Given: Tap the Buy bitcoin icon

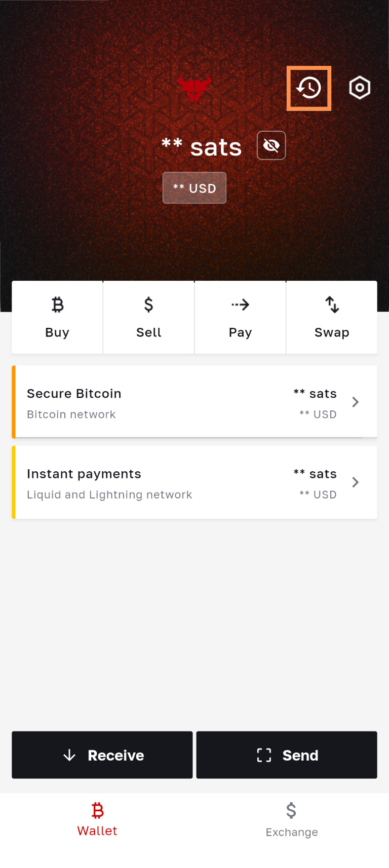Looking at the screenshot, I should click(x=57, y=305).
